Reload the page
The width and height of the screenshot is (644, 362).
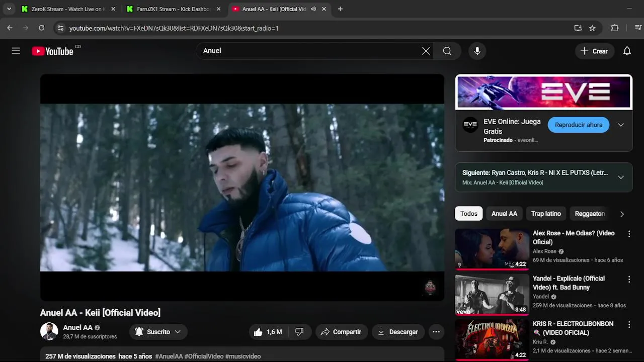click(x=42, y=28)
